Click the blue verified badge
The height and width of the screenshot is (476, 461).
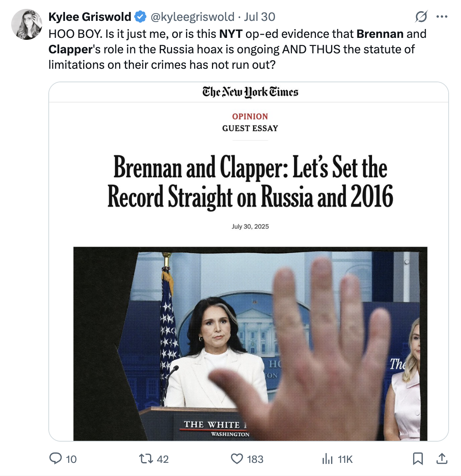140,17
